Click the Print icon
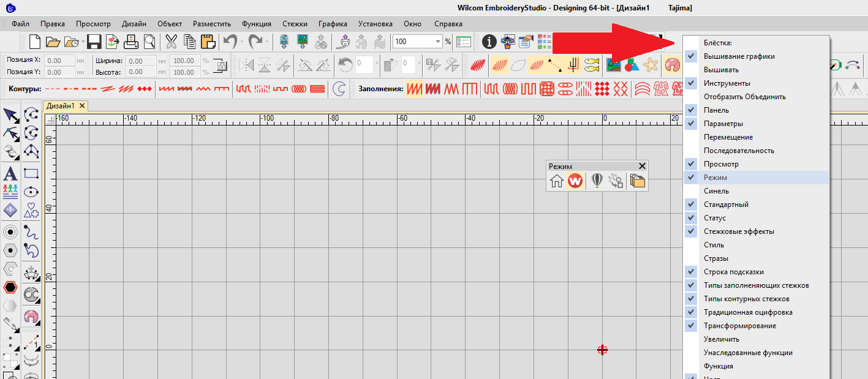Viewport: 868px width, 379px height. 131,42
